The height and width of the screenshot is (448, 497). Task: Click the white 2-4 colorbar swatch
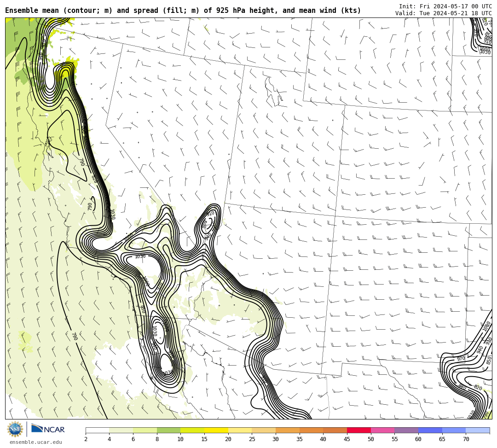click(x=97, y=430)
